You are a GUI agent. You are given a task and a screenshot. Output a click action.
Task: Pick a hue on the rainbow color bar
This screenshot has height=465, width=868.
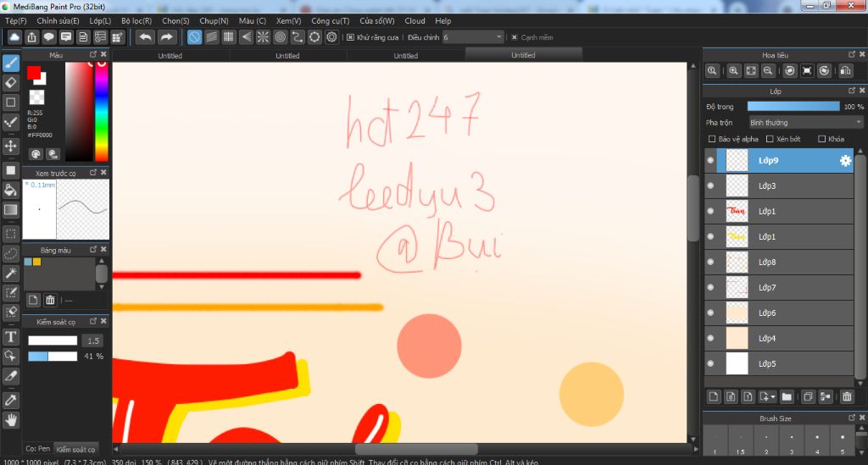click(102, 111)
